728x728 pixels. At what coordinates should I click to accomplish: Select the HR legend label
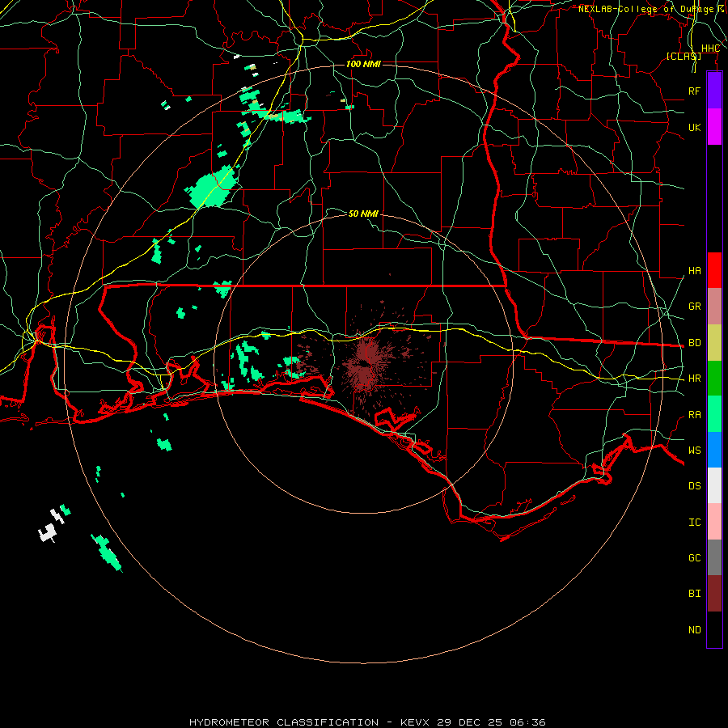(694, 379)
